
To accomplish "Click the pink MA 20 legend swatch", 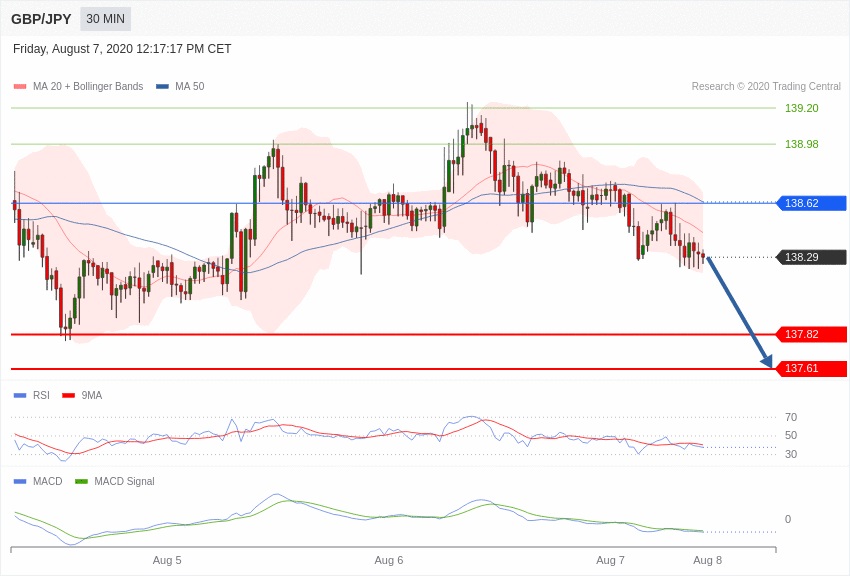I will [20, 86].
